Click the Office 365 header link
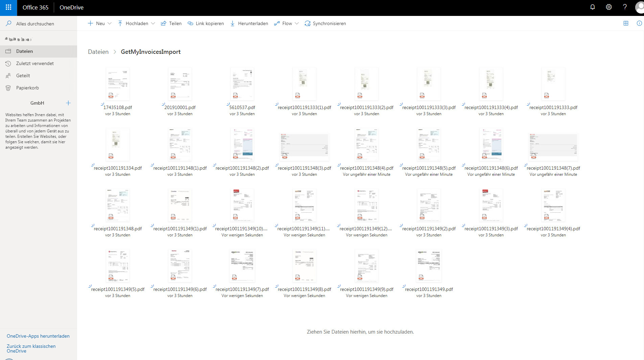 [x=36, y=7]
